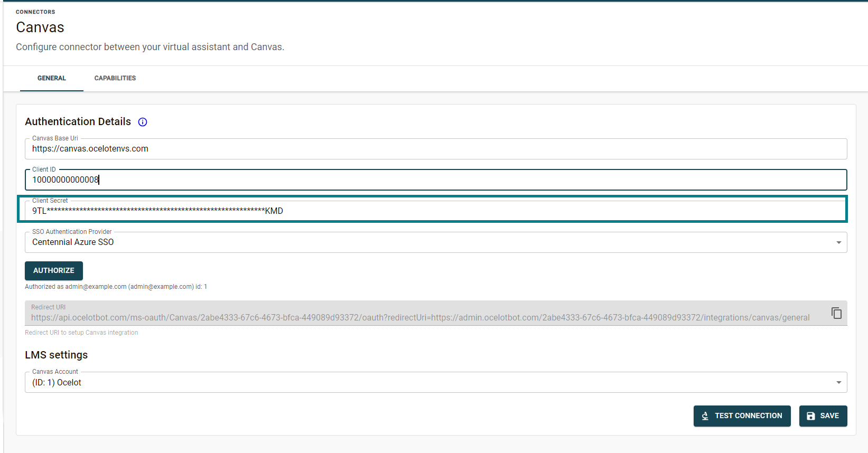Copy the Redirect URI with clipboard icon
Screen dimensions: 868x453
click(836, 313)
